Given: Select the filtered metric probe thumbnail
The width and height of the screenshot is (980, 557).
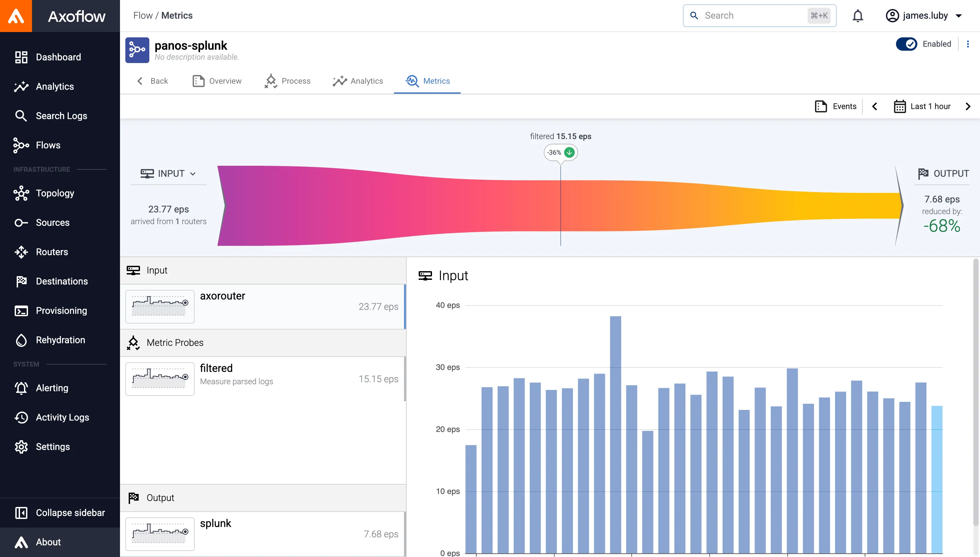Looking at the screenshot, I should click(160, 379).
